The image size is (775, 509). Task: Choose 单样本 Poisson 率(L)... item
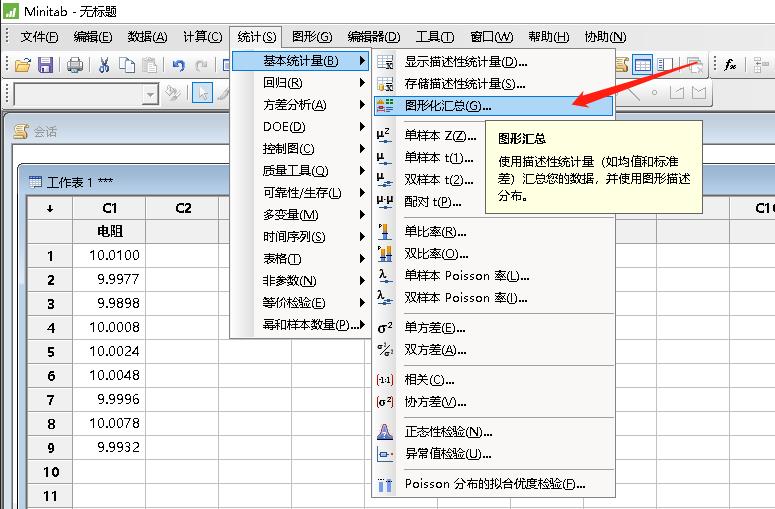point(493,276)
